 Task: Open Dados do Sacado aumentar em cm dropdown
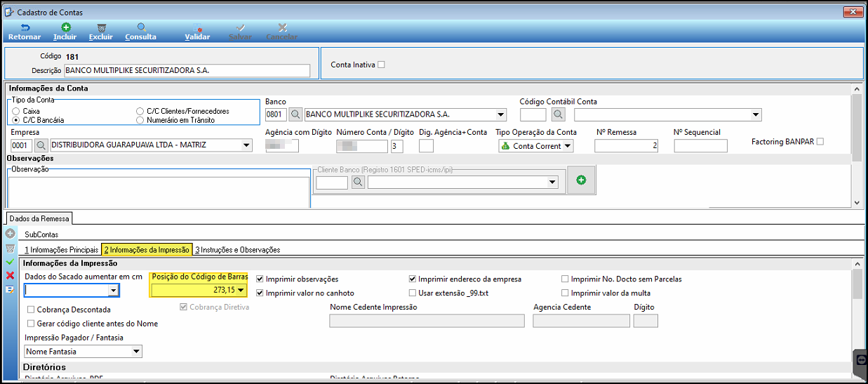coord(113,291)
